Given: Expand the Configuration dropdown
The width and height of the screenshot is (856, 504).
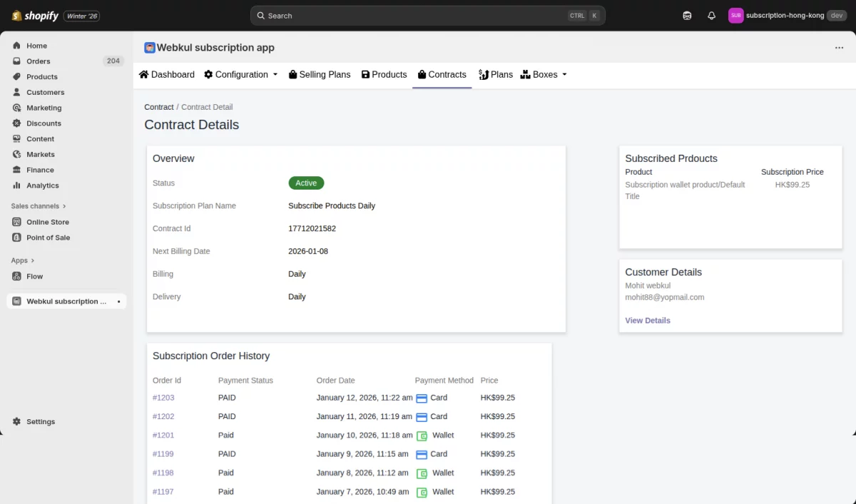Looking at the screenshot, I should (x=241, y=74).
